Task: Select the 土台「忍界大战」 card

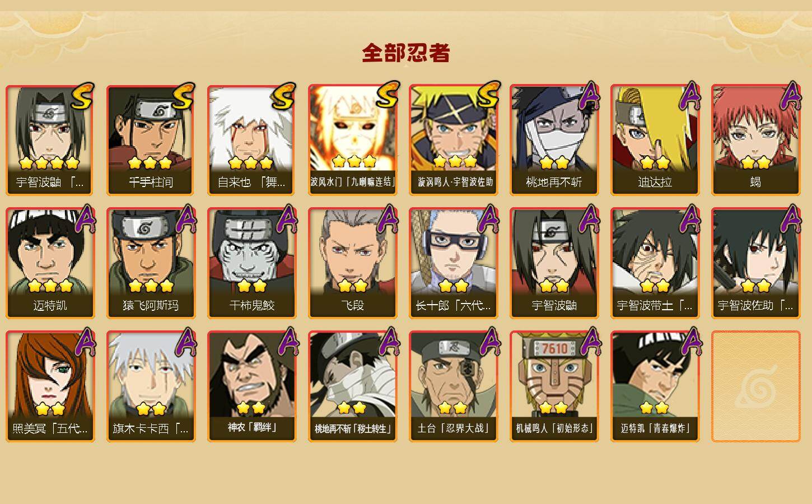Action: 453,386
